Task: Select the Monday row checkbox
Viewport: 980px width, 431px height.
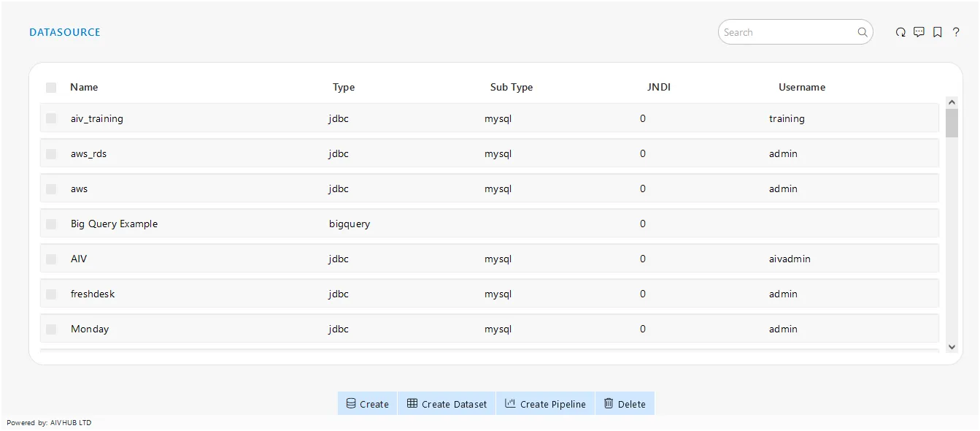Action: click(x=51, y=329)
